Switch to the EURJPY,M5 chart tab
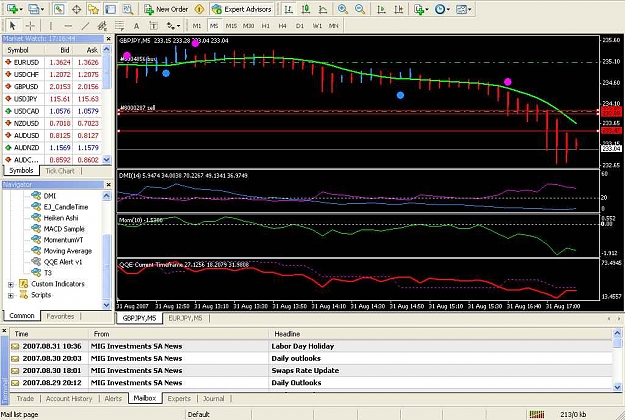 (x=185, y=318)
